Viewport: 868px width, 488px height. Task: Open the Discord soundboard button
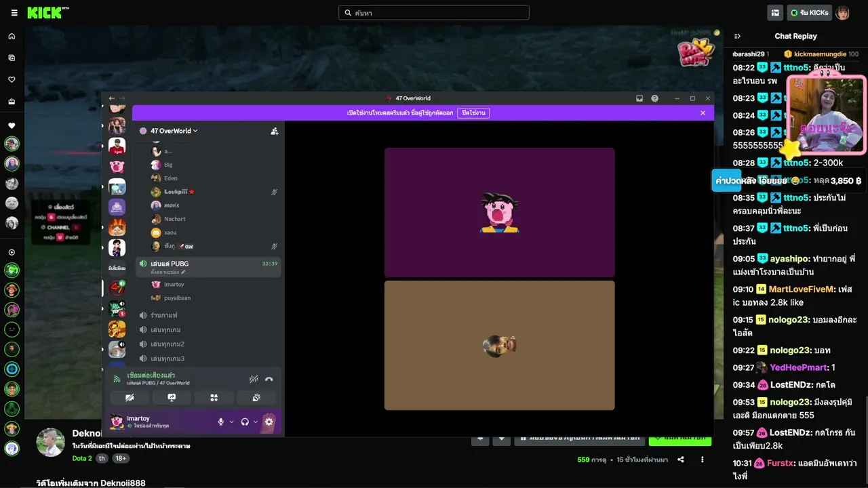[256, 398]
